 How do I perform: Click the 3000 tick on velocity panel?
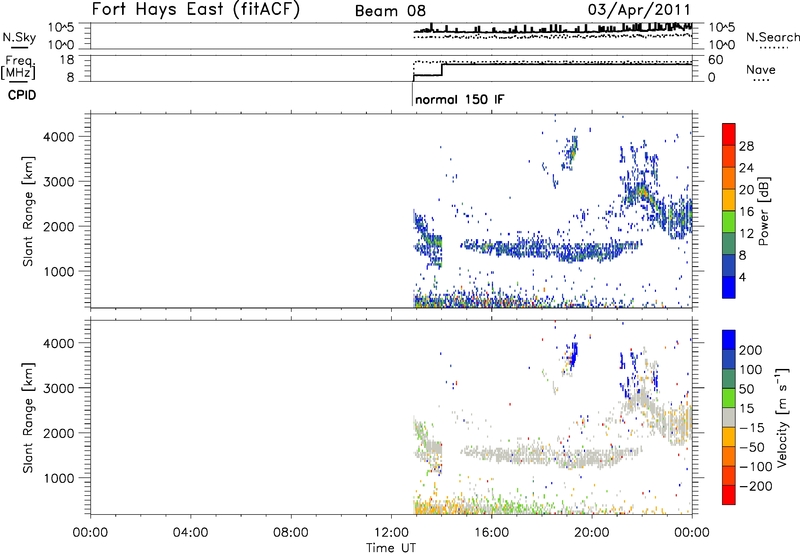59,388
